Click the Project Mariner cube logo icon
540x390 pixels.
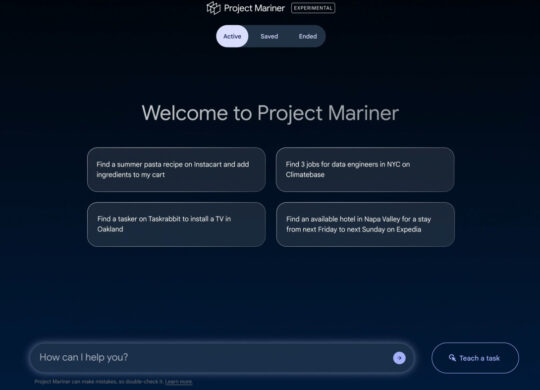tap(213, 8)
